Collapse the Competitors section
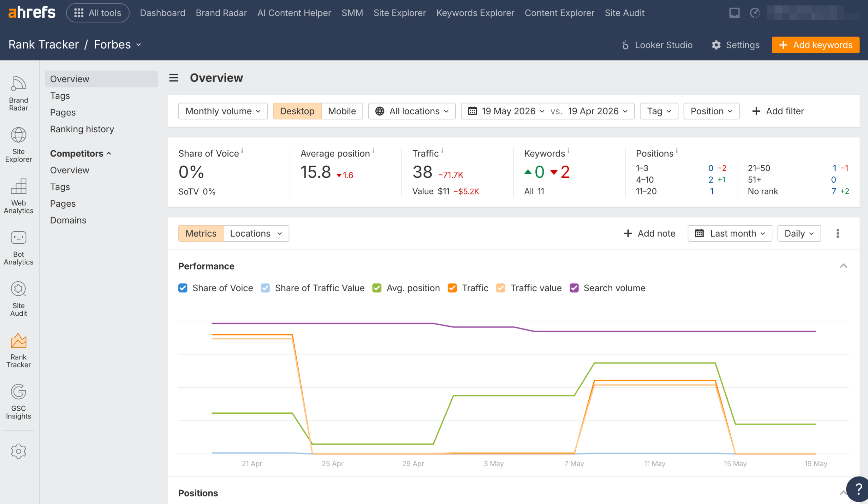 pyautogui.click(x=81, y=153)
